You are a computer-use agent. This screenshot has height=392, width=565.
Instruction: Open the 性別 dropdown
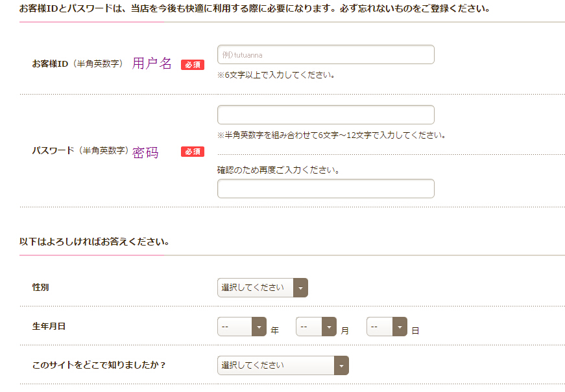click(262, 288)
